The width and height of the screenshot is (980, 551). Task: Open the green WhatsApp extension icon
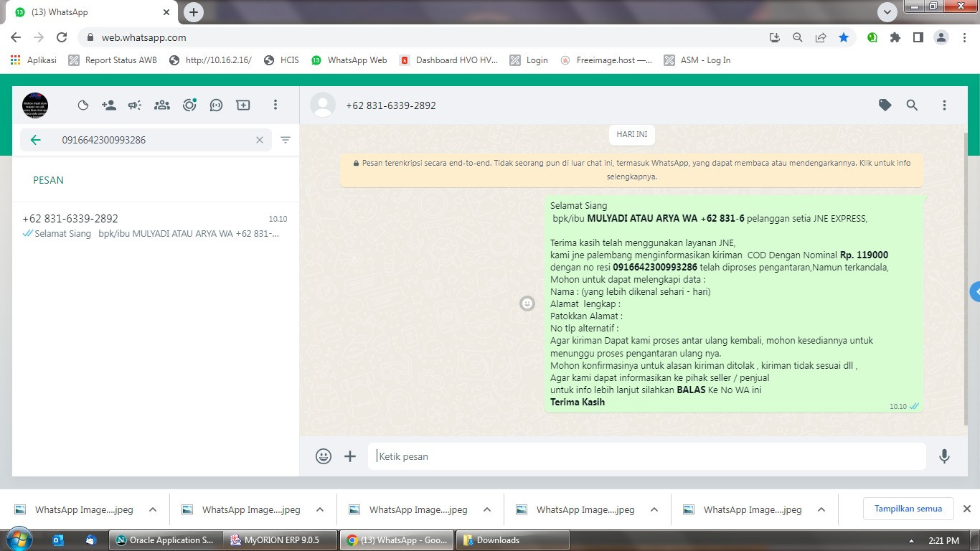pos(872,37)
